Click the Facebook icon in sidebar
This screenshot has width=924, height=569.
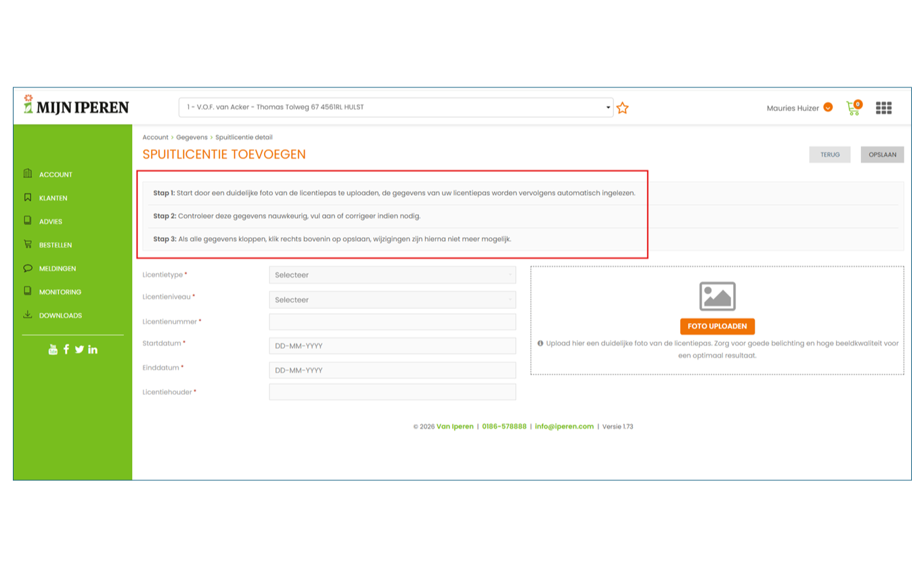(66, 350)
